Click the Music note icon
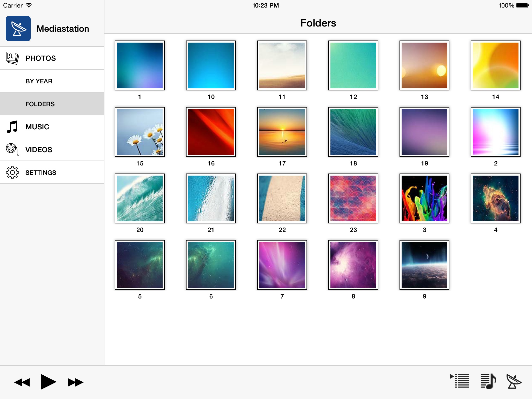Viewport: 532px width, 399px height. 12,127
